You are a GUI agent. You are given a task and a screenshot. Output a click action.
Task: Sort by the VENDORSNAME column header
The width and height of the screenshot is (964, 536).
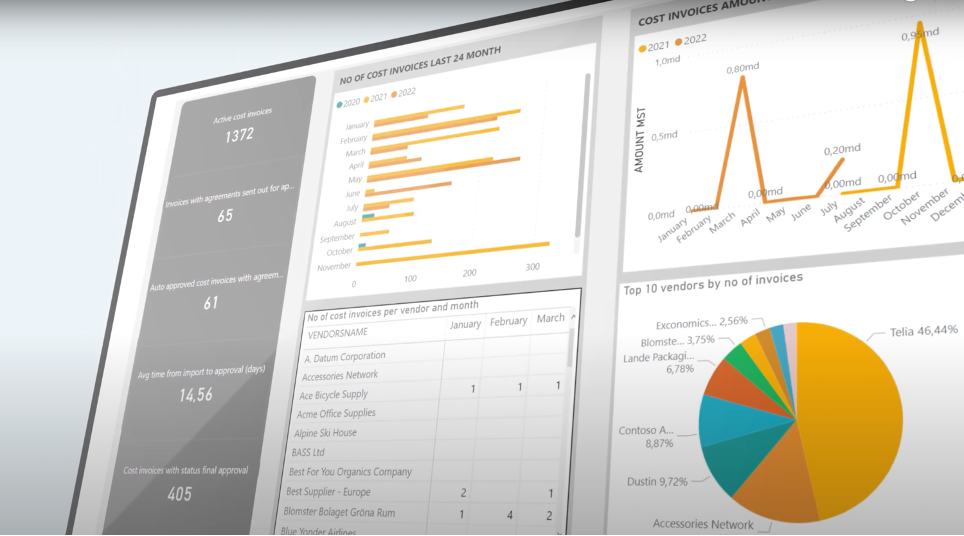pyautogui.click(x=338, y=332)
